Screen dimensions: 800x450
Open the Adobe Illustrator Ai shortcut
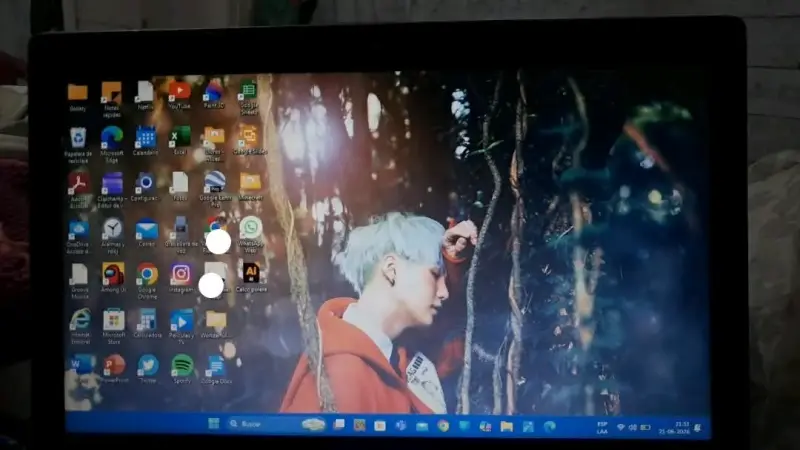pyautogui.click(x=251, y=278)
